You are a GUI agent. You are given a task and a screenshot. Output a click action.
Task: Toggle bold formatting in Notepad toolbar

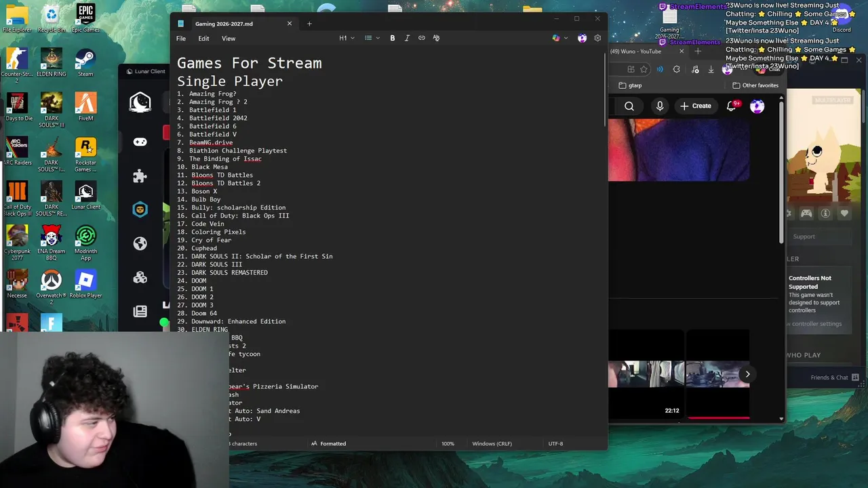[392, 38]
